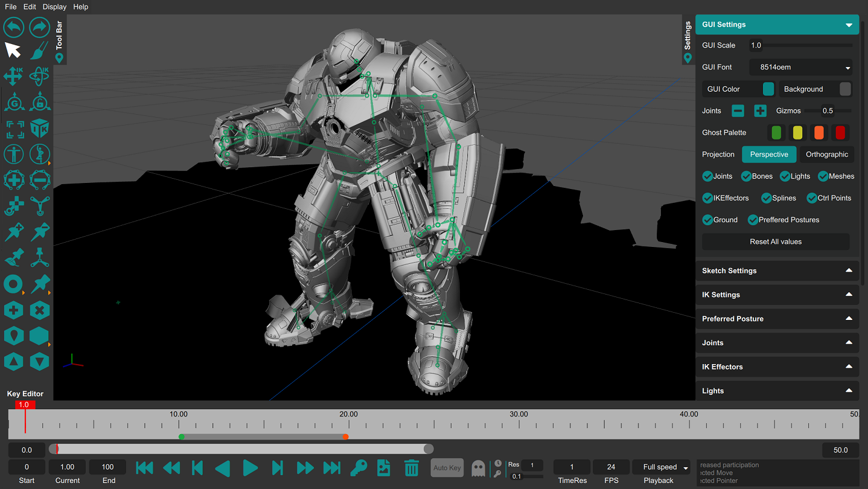The width and height of the screenshot is (868, 489).
Task: Switch projection to Orthographic
Action: pos(826,155)
